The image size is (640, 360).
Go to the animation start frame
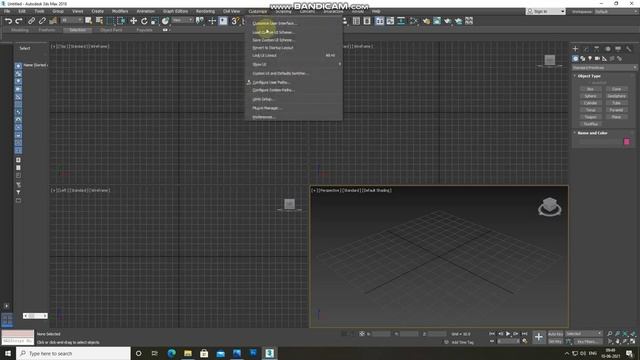(x=492, y=334)
